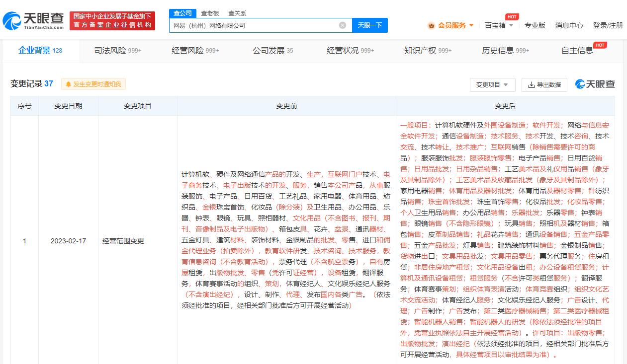Click the company name search input field
The image size is (627, 364).
tap(254, 25)
